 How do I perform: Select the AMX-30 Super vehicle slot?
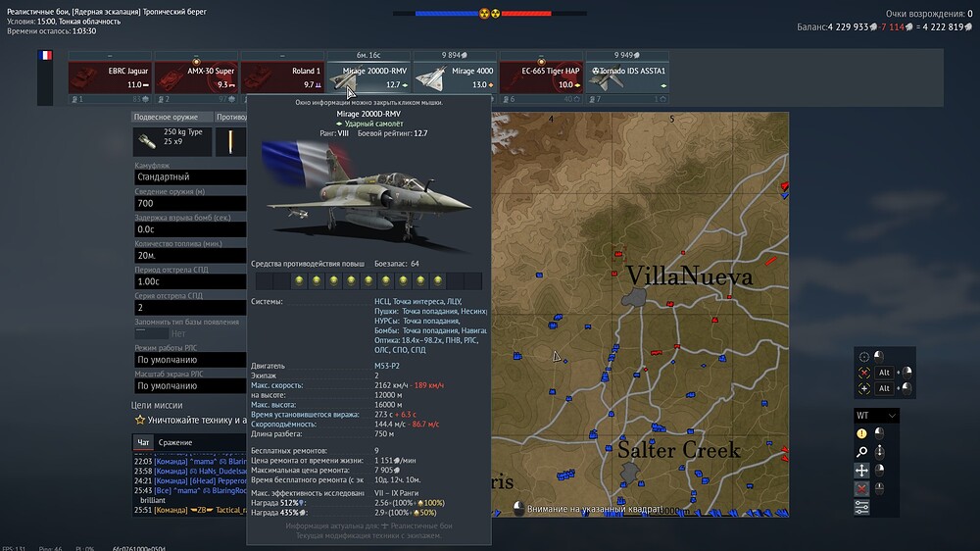tap(196, 77)
